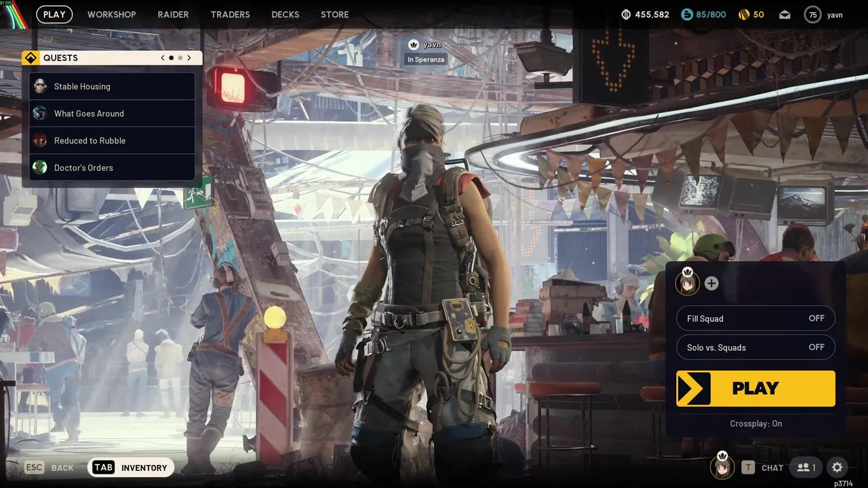Viewport: 868px width, 488px height.
Task: Open the Doctor's Orders quest
Action: 112,167
